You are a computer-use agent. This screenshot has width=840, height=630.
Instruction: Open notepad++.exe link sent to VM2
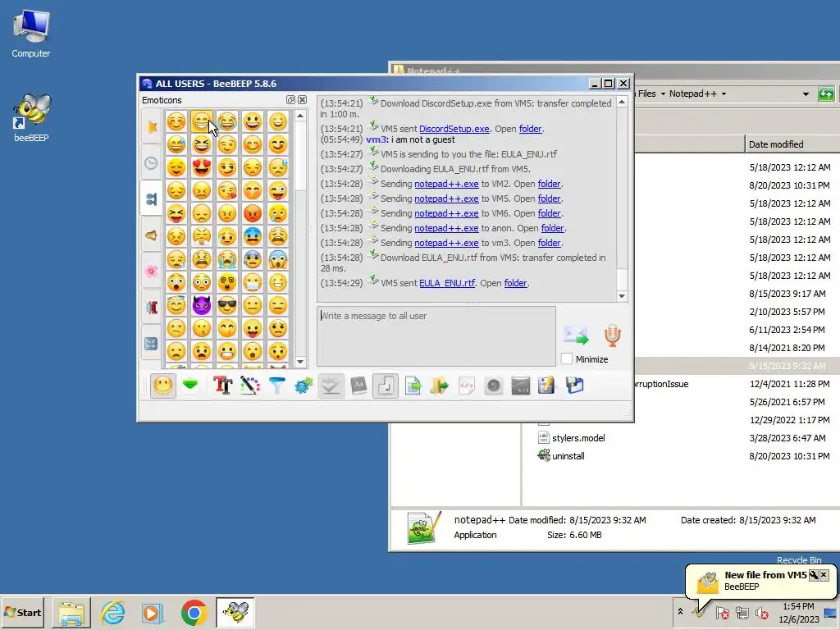coord(446,184)
